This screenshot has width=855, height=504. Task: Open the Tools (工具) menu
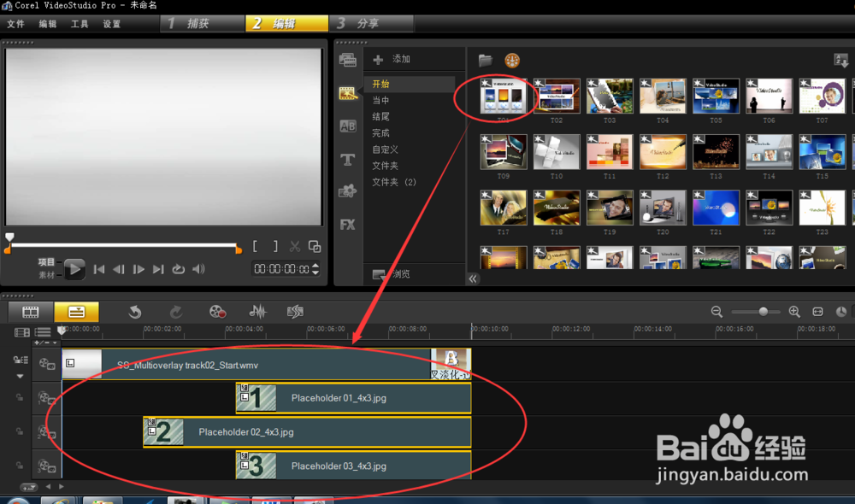click(x=80, y=24)
